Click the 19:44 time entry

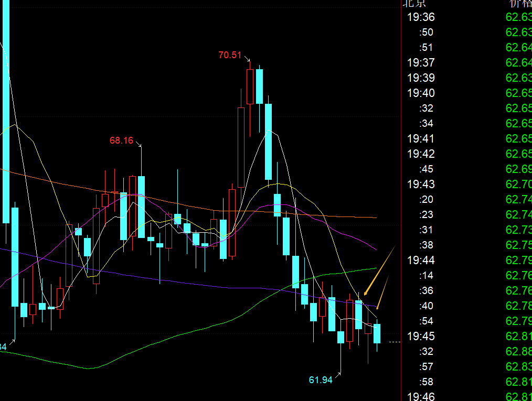pos(421,260)
